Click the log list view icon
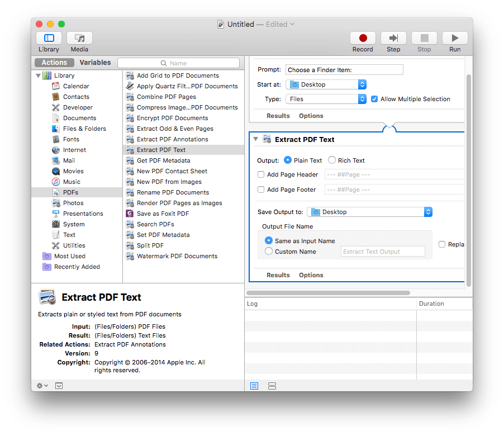 pos(254,386)
